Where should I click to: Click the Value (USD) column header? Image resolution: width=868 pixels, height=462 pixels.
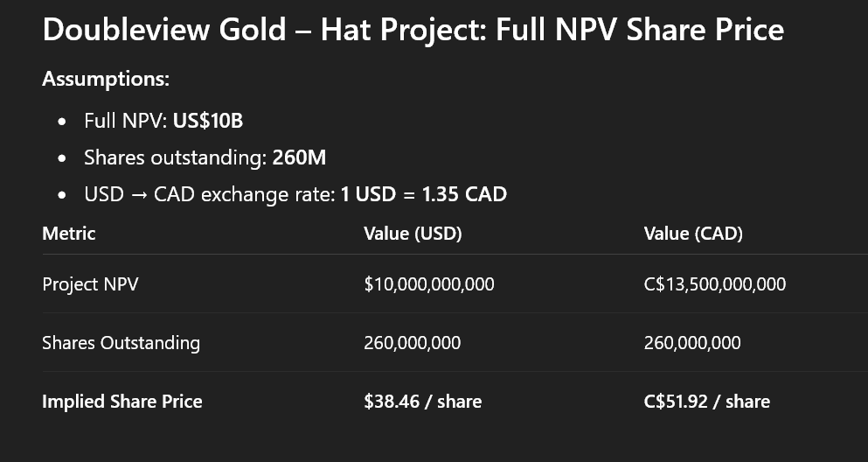[413, 234]
